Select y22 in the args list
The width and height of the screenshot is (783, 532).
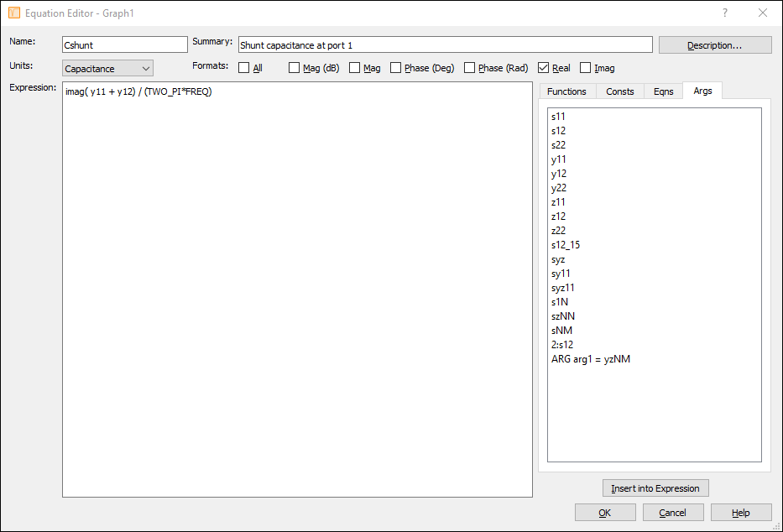(559, 188)
